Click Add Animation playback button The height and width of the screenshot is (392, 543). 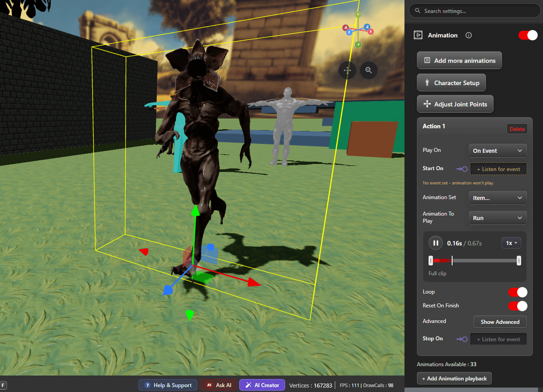coord(454,379)
